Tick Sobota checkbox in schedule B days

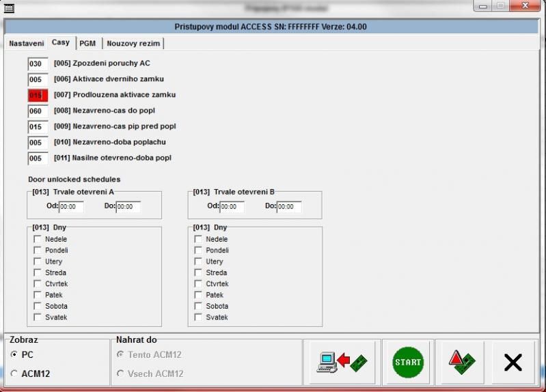click(198, 307)
